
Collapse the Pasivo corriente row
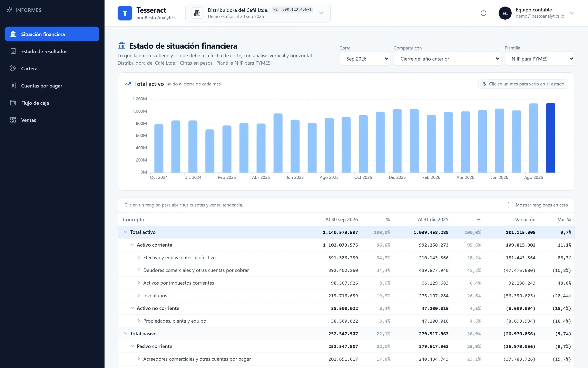132,346
